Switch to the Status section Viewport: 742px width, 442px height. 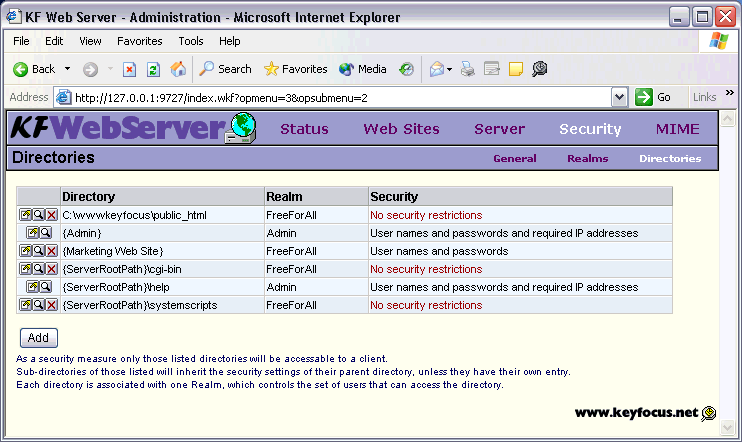[304, 129]
